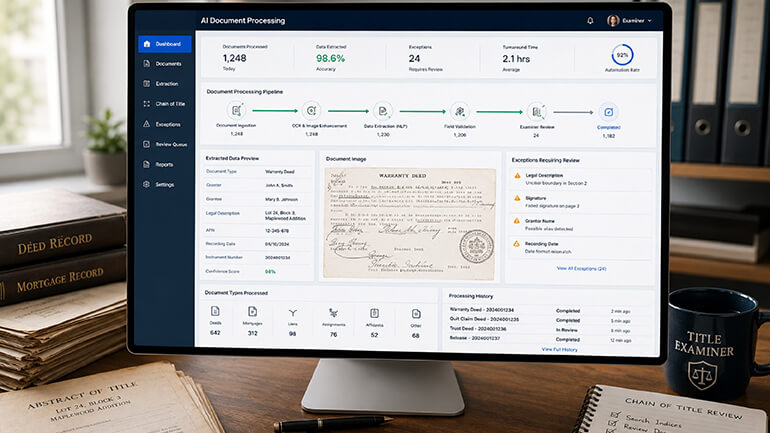Click the 98.6% accuracy value
This screenshot has width=770, height=433.
[x=330, y=58]
